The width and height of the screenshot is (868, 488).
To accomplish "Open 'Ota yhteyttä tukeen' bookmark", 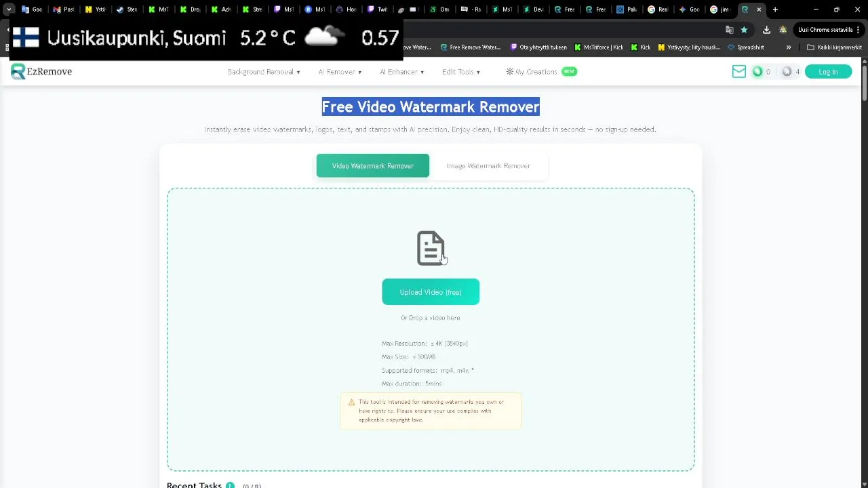I will [538, 47].
